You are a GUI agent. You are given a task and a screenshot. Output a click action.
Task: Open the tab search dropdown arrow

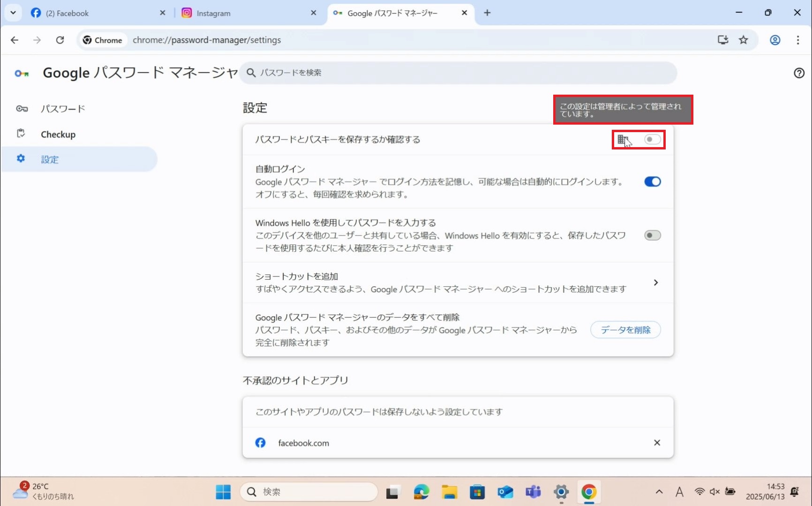coord(13,13)
